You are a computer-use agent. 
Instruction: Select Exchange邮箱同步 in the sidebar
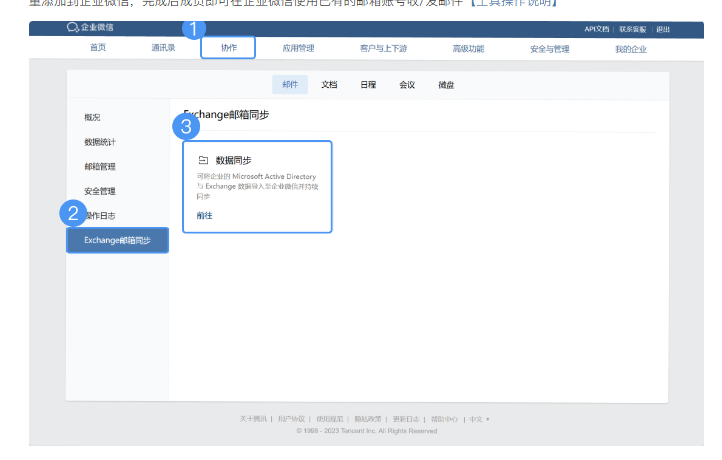click(117, 240)
